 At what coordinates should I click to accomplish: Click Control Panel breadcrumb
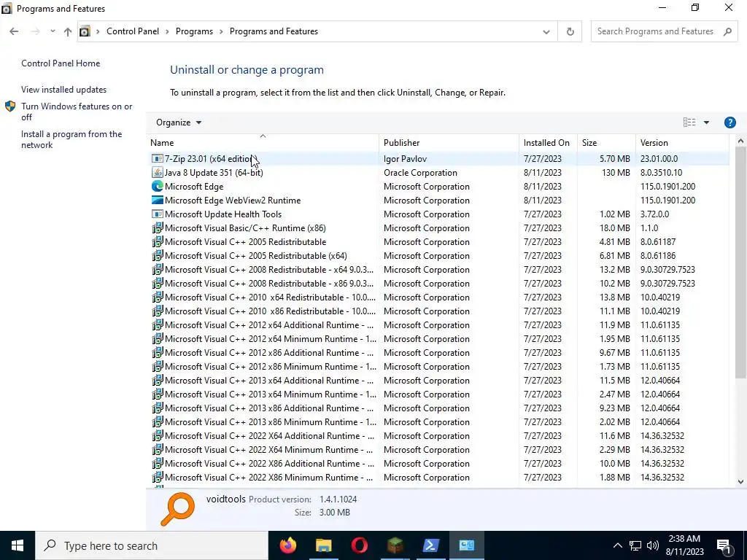(133, 31)
